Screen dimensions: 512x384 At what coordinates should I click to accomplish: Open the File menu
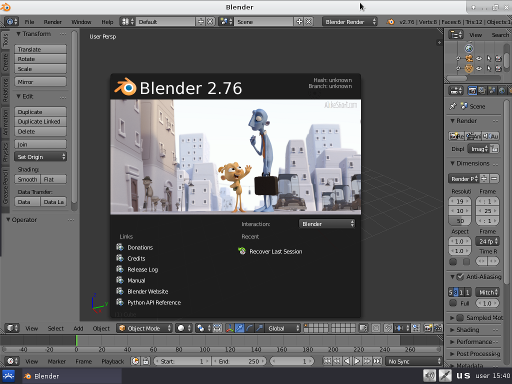point(29,22)
